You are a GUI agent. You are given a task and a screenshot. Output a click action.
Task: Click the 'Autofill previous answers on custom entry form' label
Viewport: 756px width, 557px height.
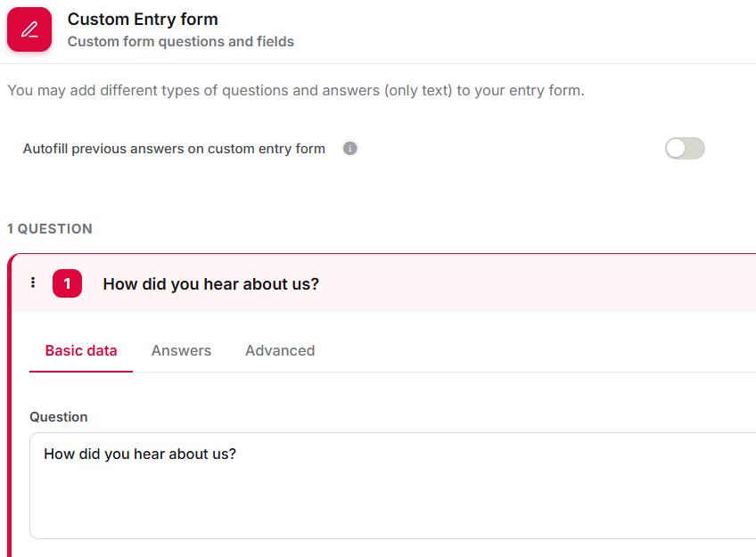[174, 149]
